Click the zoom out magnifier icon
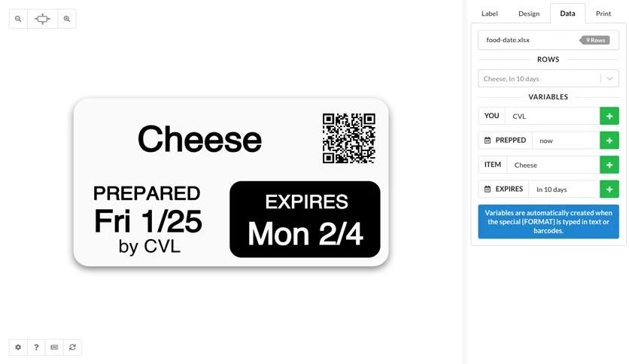Viewport: 629px width, 364px height. click(x=18, y=19)
